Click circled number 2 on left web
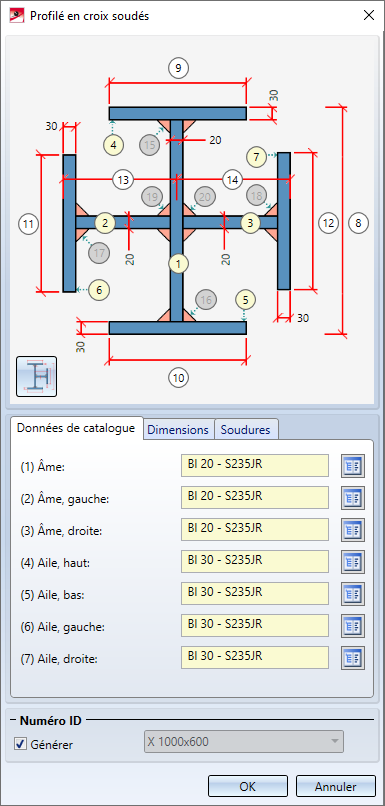Viewport: 385px width, 806px height. click(x=105, y=223)
